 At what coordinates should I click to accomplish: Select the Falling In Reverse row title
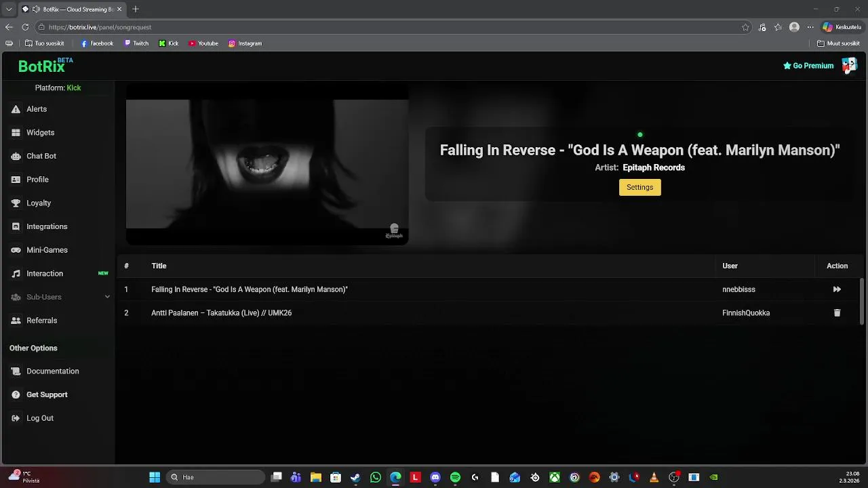click(x=249, y=289)
